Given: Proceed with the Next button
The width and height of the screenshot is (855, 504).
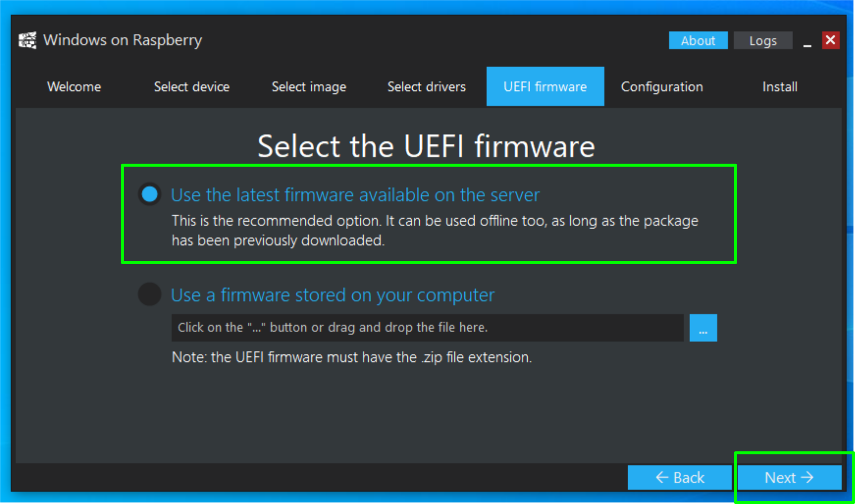Looking at the screenshot, I should coord(789,477).
